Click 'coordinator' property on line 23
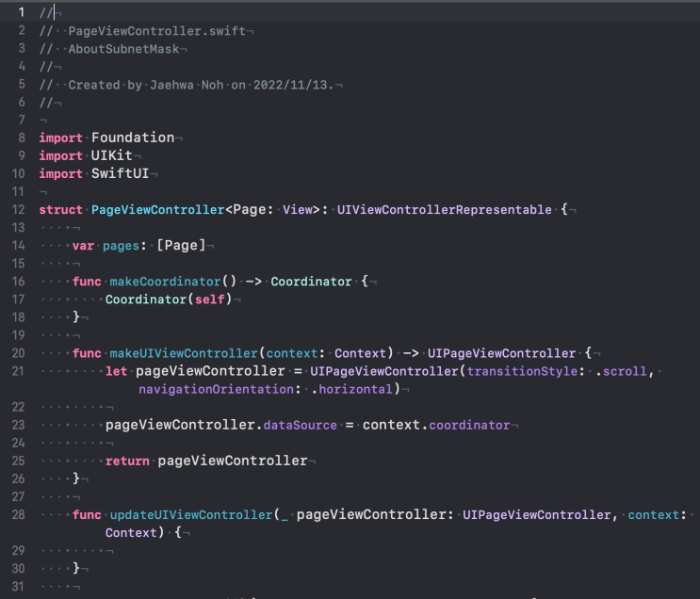The height and width of the screenshot is (599, 700). tap(469, 425)
